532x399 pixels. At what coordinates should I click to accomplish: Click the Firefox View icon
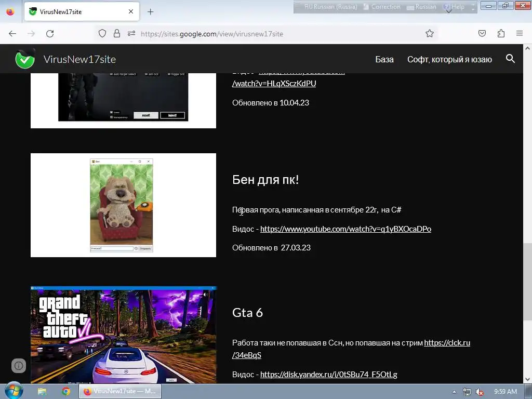tap(10, 11)
